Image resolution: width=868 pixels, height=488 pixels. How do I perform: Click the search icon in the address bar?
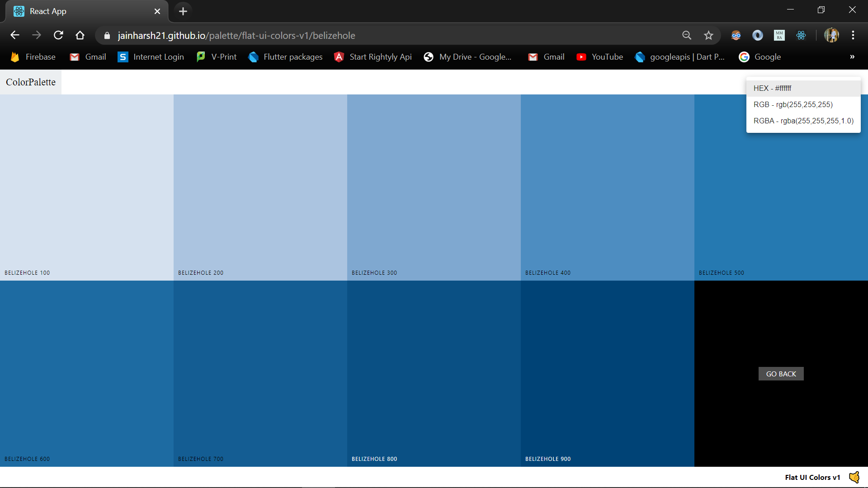(x=687, y=35)
